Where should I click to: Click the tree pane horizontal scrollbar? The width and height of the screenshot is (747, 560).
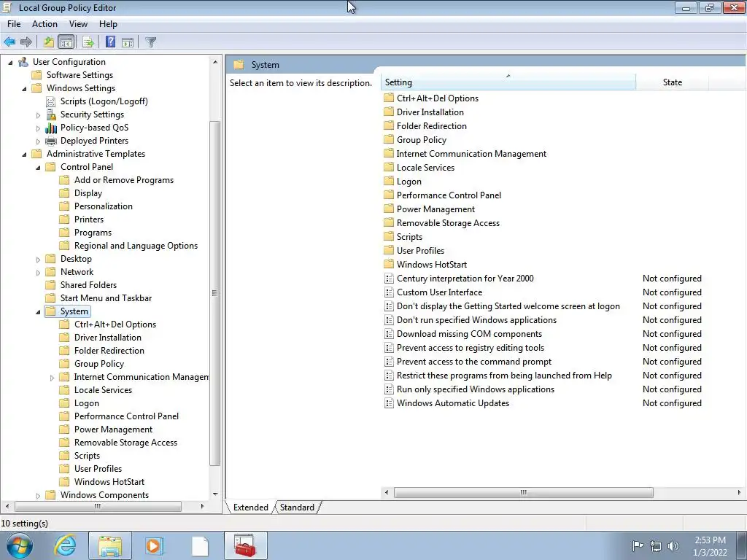[98, 506]
